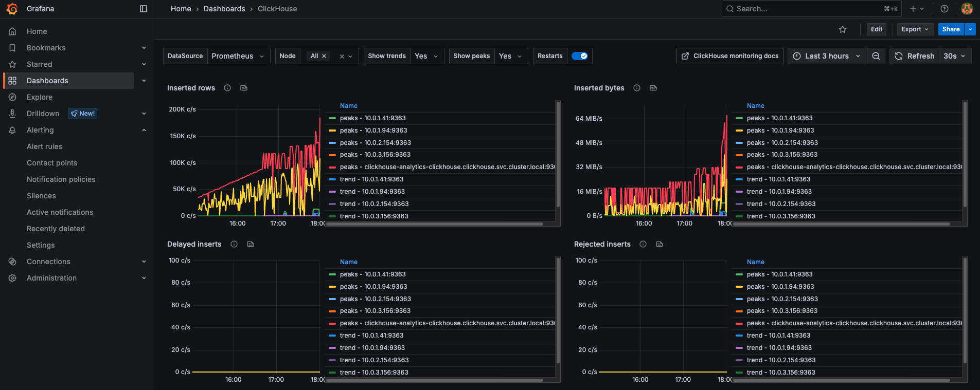
Task: Click the Drilldown icon in sidebar
Action: click(x=12, y=114)
